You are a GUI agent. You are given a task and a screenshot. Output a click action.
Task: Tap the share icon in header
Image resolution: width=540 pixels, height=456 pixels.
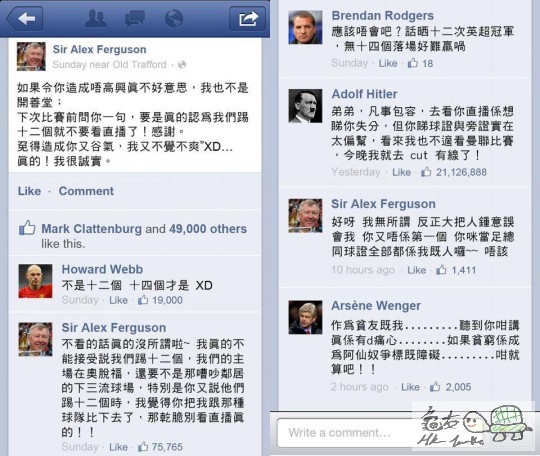tap(248, 19)
